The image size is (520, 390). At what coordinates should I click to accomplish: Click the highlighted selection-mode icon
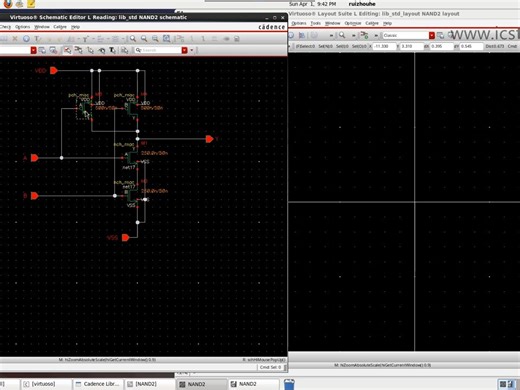point(67,50)
